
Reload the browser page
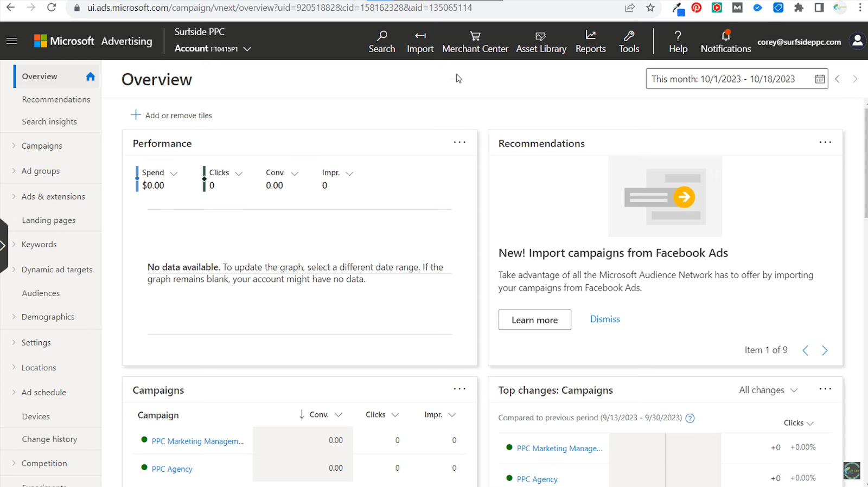[x=52, y=8]
